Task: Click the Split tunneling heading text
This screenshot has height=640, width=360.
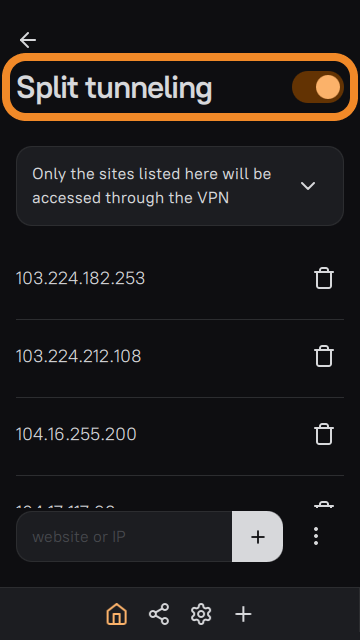Action: [114, 88]
